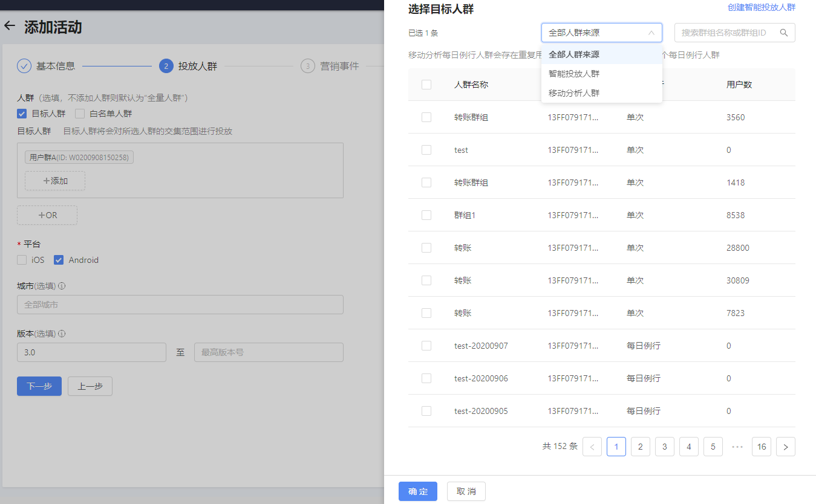Image resolution: width=816 pixels, height=504 pixels.
Task: Focus the 搜索群组名称或群组ID search field
Action: coord(735,33)
